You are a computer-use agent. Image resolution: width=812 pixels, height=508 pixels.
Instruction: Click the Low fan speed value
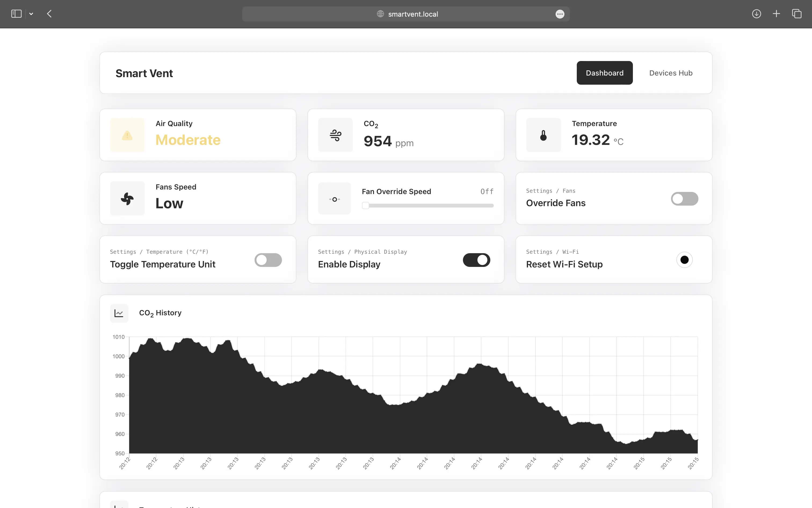coord(169,203)
